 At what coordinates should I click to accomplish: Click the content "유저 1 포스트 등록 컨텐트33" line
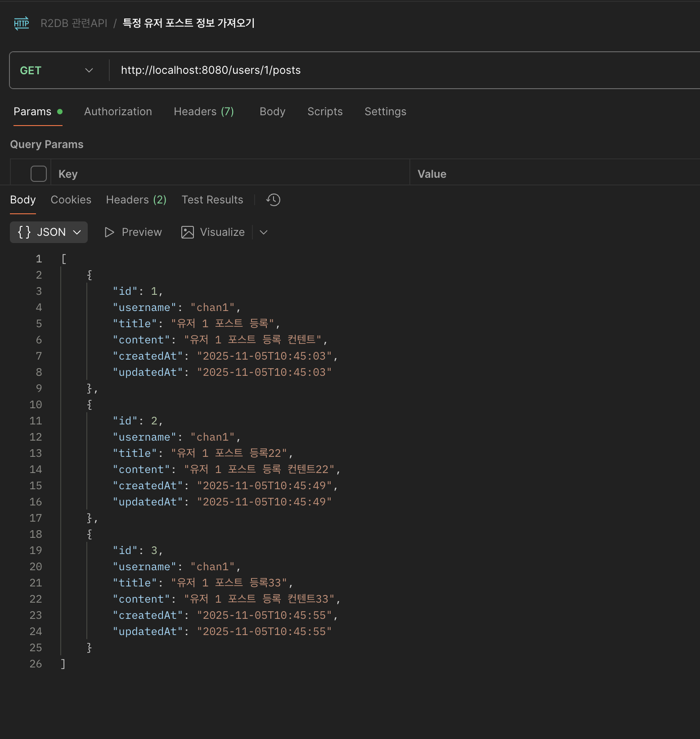click(226, 599)
